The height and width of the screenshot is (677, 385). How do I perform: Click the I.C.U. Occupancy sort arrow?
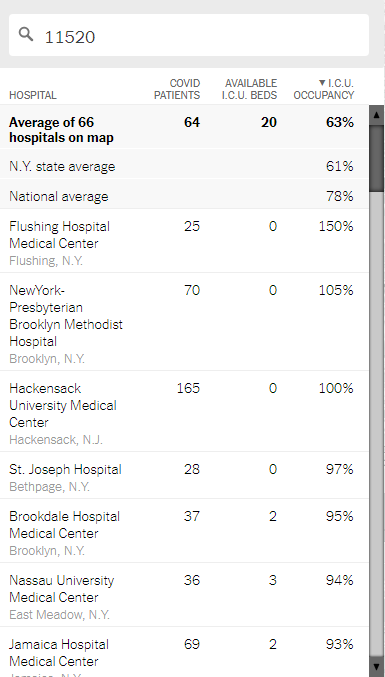click(x=322, y=82)
